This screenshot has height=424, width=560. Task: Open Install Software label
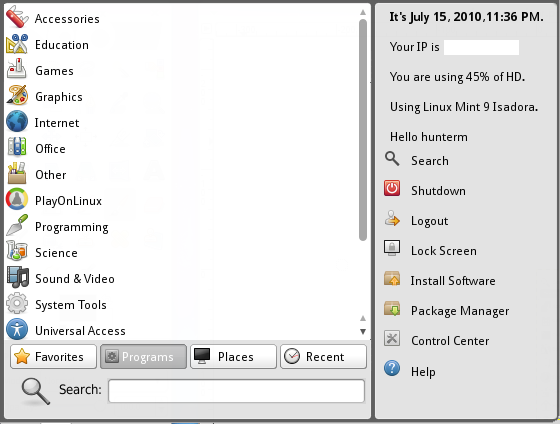tap(453, 281)
